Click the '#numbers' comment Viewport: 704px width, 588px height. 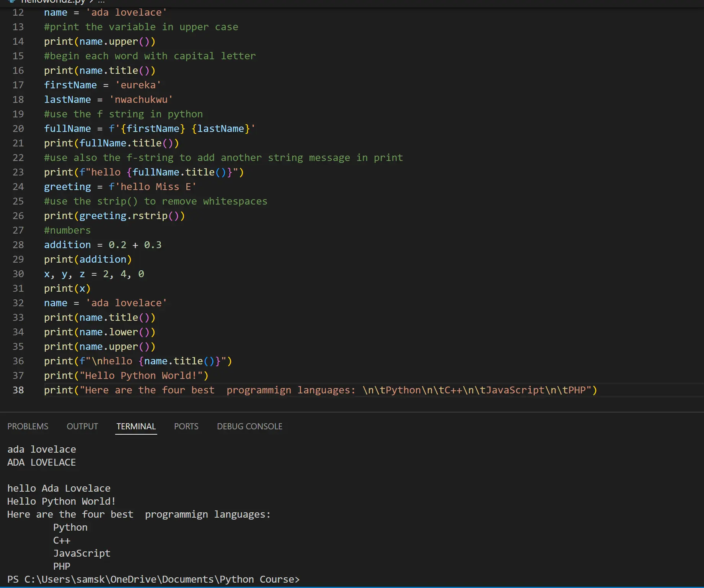click(x=67, y=230)
